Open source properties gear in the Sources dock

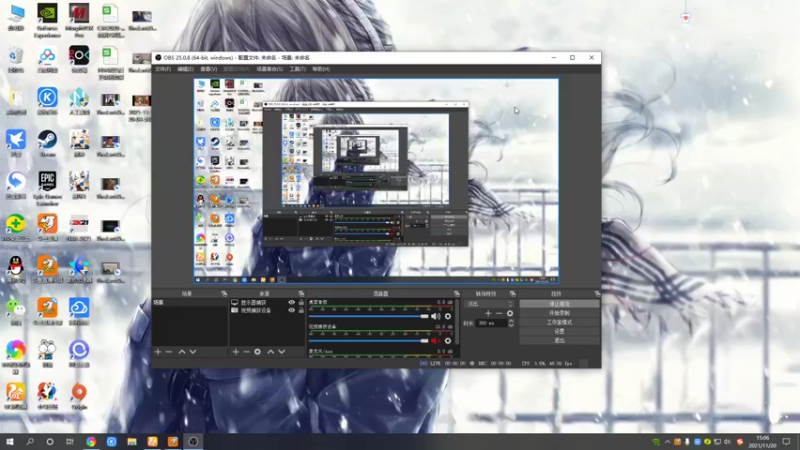tap(258, 352)
